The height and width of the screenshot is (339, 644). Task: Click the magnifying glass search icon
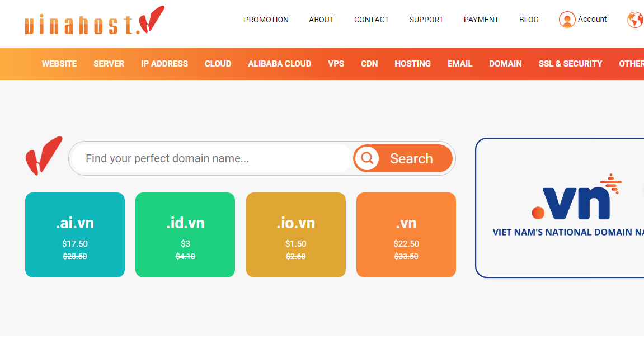[367, 158]
